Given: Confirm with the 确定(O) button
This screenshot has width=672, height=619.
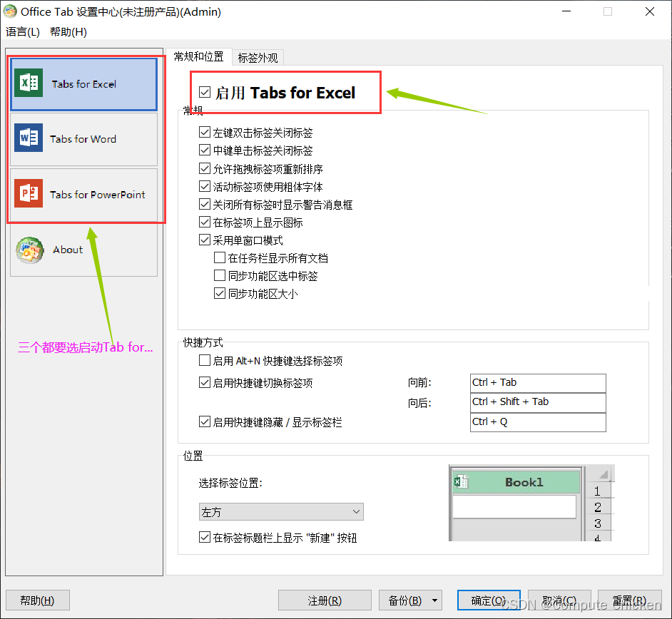Looking at the screenshot, I should (489, 600).
